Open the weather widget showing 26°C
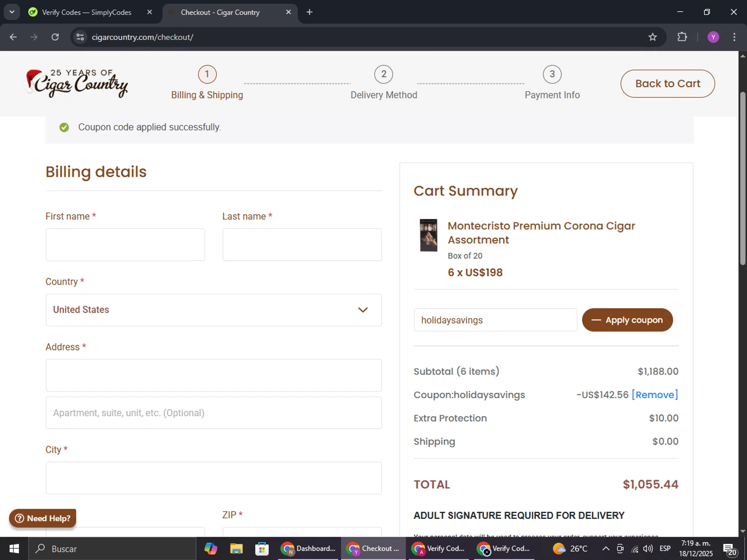 (570, 549)
